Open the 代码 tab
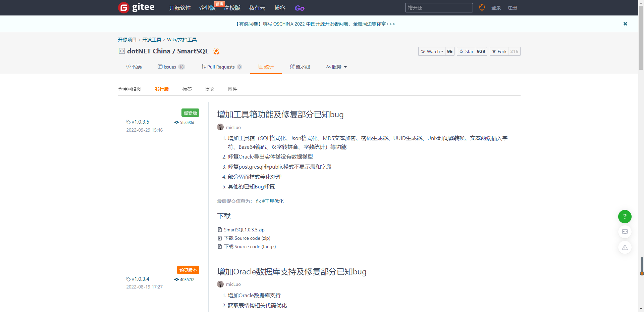 point(134,67)
